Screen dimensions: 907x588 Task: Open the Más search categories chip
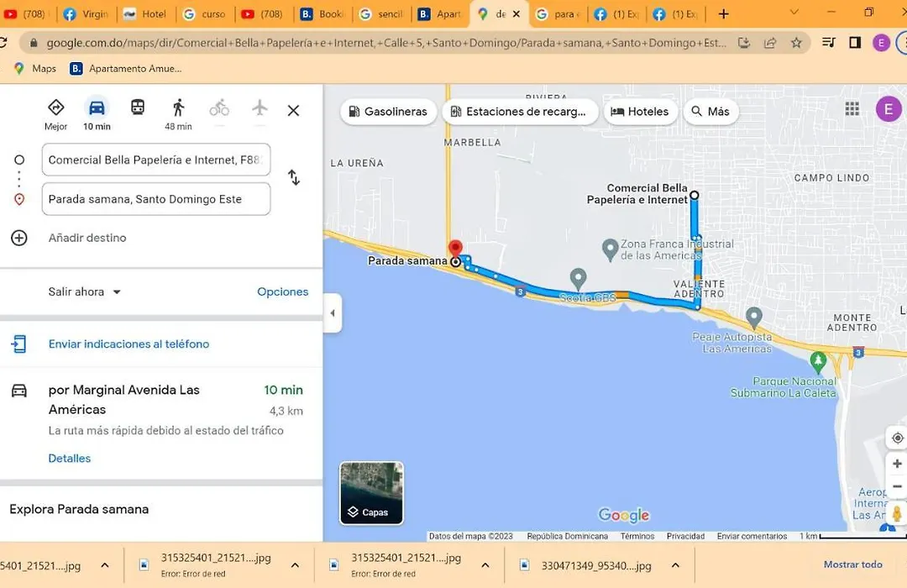tap(711, 111)
